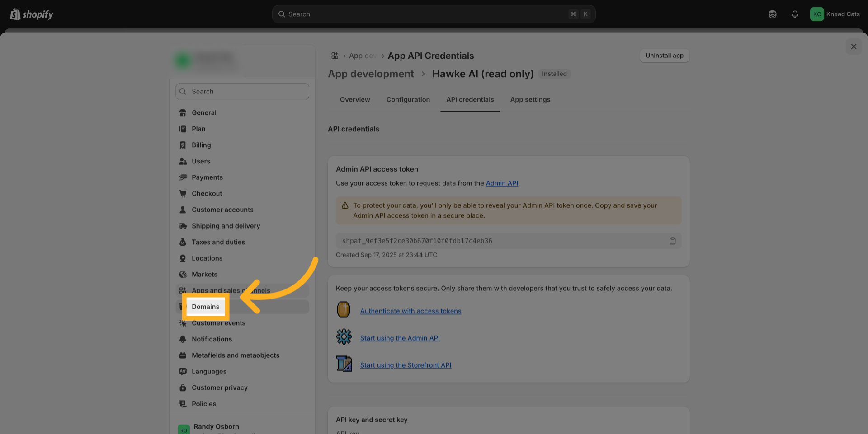The width and height of the screenshot is (868, 434).
Task: Open General settings in sidebar
Action: pos(204,113)
